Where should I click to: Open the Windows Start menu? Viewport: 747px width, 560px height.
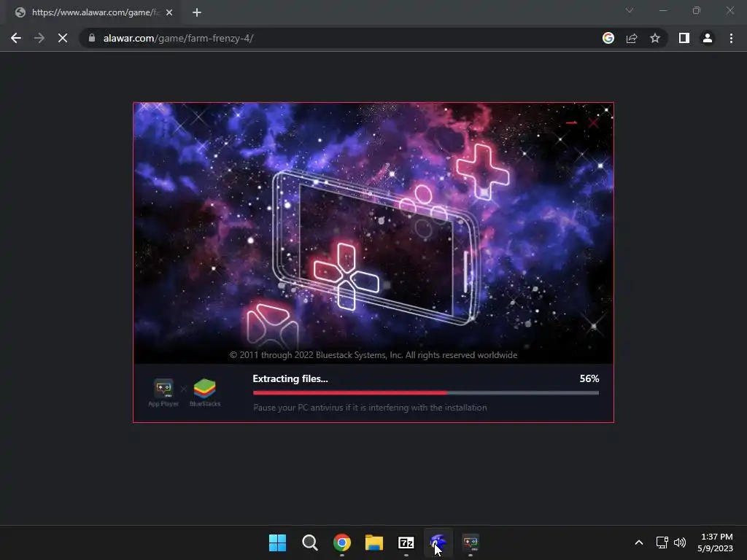pyautogui.click(x=278, y=542)
